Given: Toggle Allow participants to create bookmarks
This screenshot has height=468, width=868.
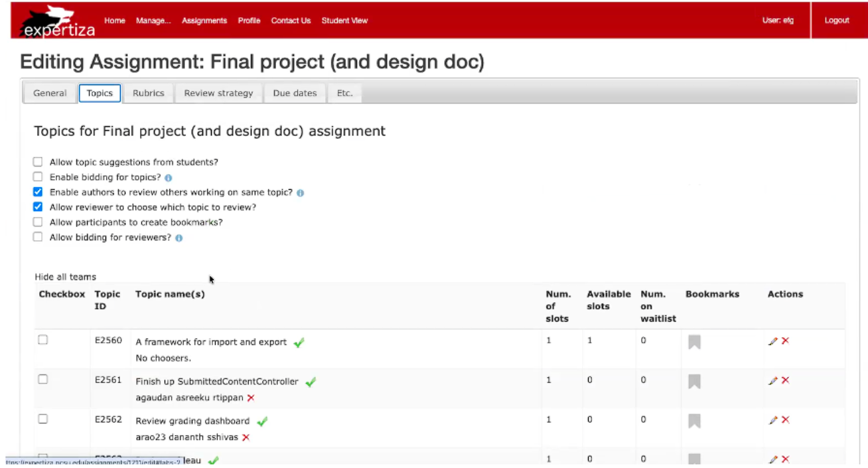Looking at the screenshot, I should [x=38, y=222].
